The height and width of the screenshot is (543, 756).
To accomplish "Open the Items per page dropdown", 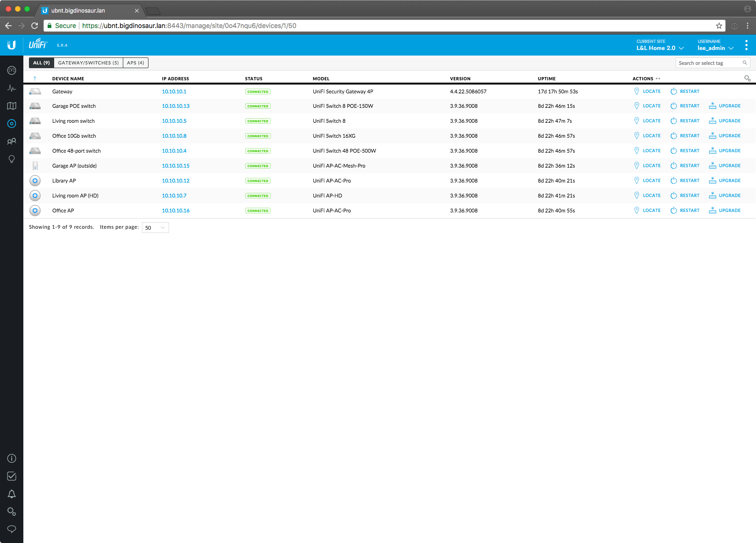I will point(155,228).
